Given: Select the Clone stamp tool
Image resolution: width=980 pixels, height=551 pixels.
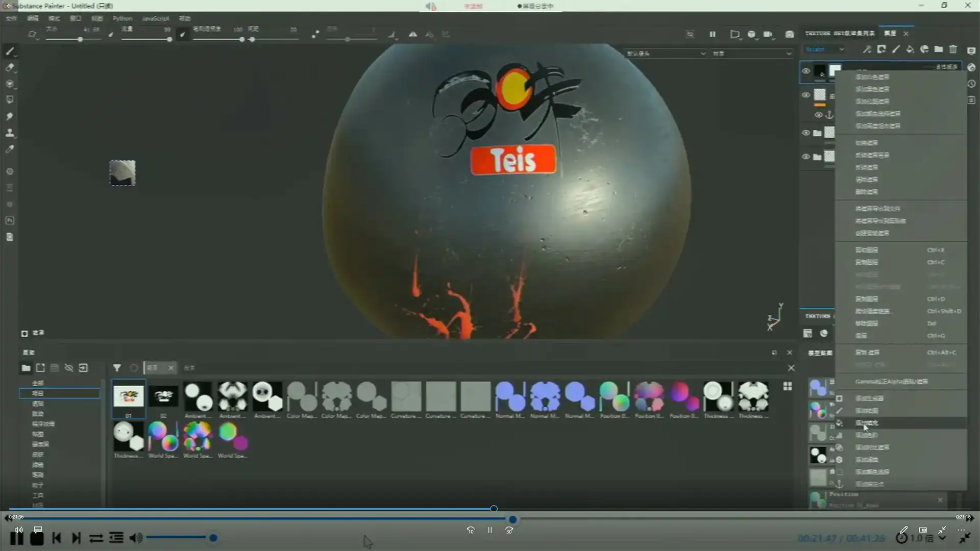Looking at the screenshot, I should [10, 133].
